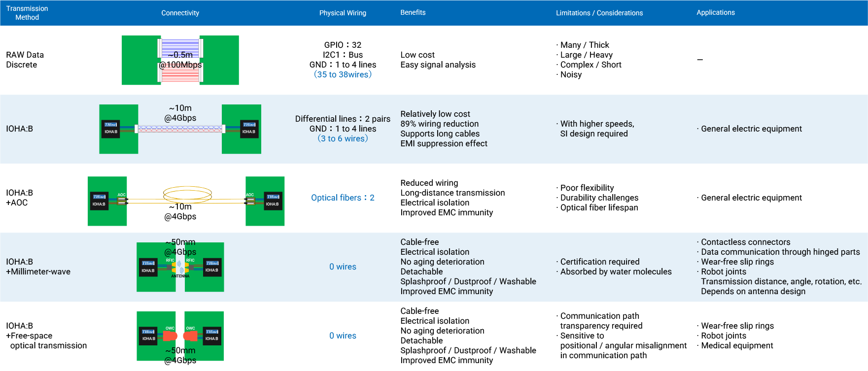Click '0 wires' in the Millimeter-wave row
Viewport: 868px width, 371px height.
tap(343, 267)
